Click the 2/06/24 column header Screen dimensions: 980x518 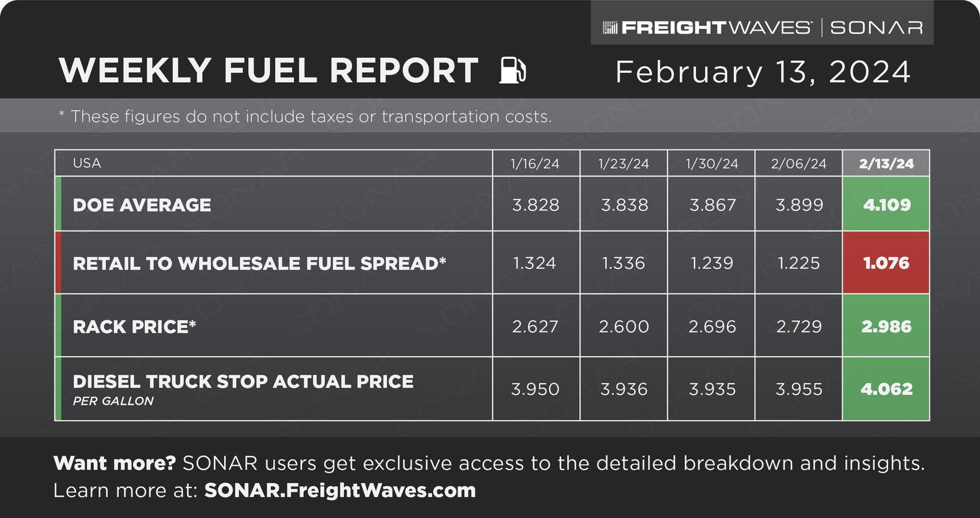(x=799, y=164)
